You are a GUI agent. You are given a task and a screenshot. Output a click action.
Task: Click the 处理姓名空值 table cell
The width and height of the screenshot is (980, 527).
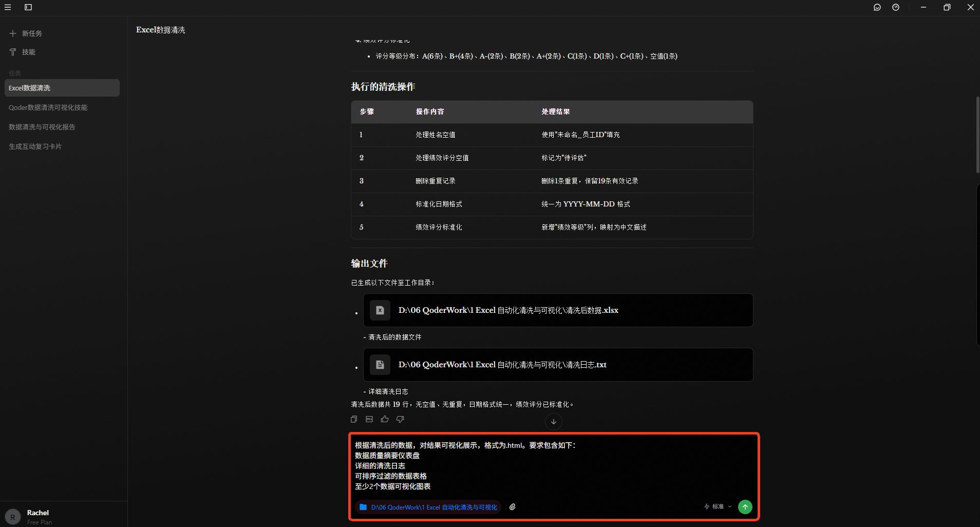tap(436, 135)
